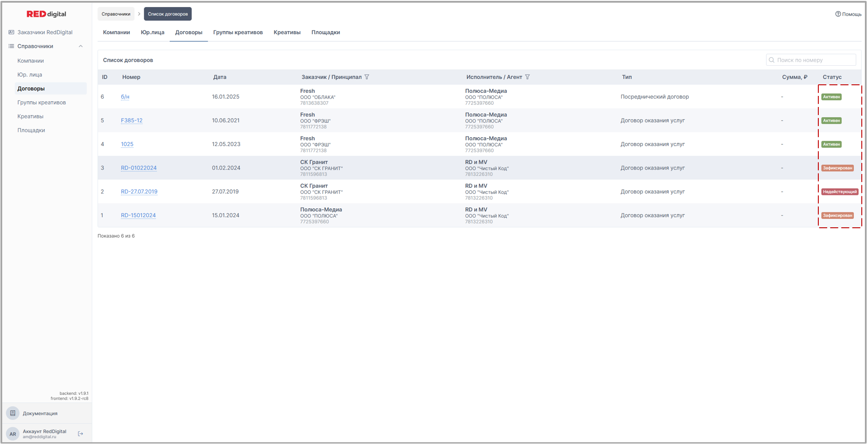Viewport: 868px width, 444px height.
Task: Open contract 1025 link
Action: tap(127, 144)
